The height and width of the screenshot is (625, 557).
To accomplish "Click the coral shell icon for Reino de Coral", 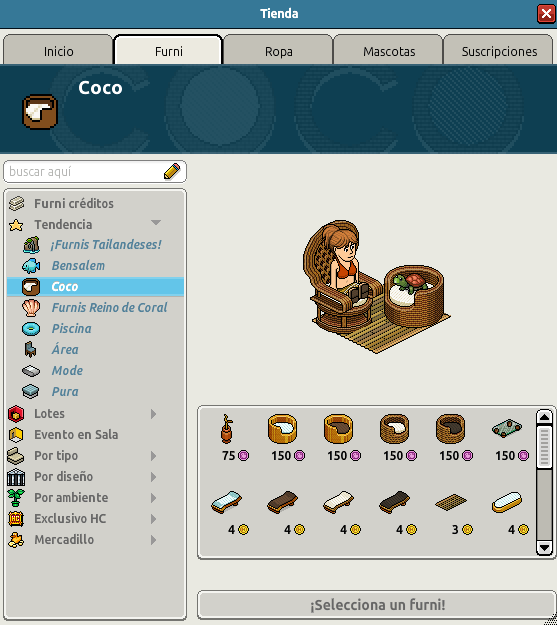I will (x=31, y=308).
